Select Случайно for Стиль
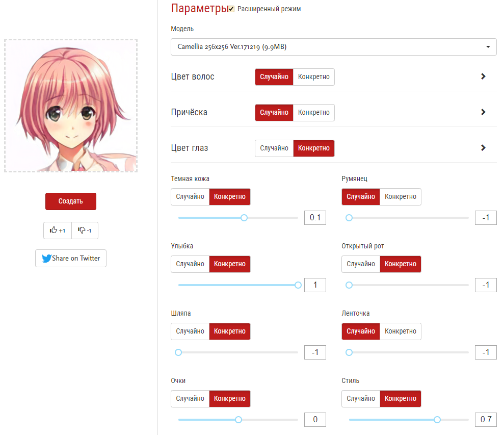504x435 pixels. [x=361, y=399]
